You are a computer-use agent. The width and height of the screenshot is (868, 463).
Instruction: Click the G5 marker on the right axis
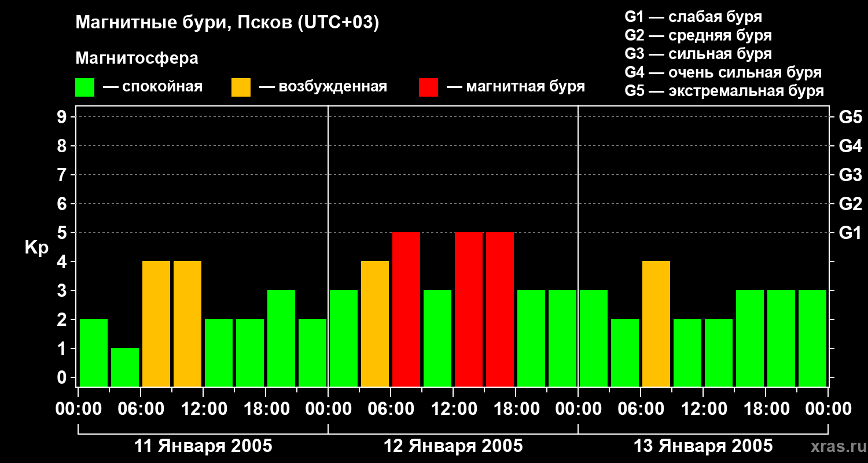point(850,117)
